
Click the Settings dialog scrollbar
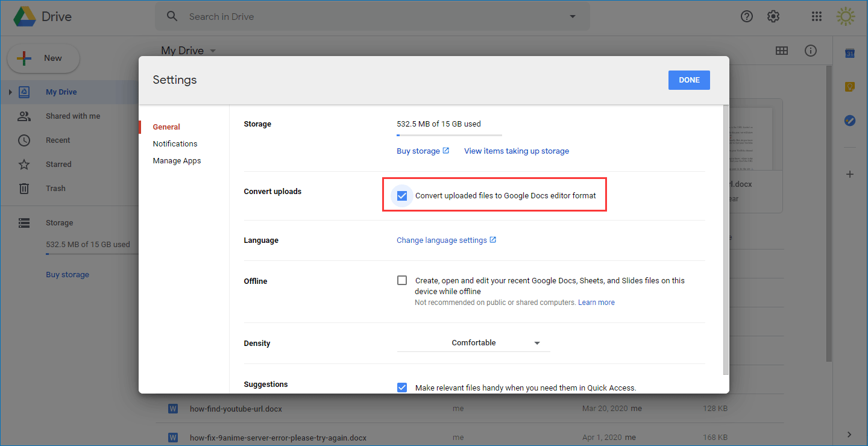pos(725,239)
